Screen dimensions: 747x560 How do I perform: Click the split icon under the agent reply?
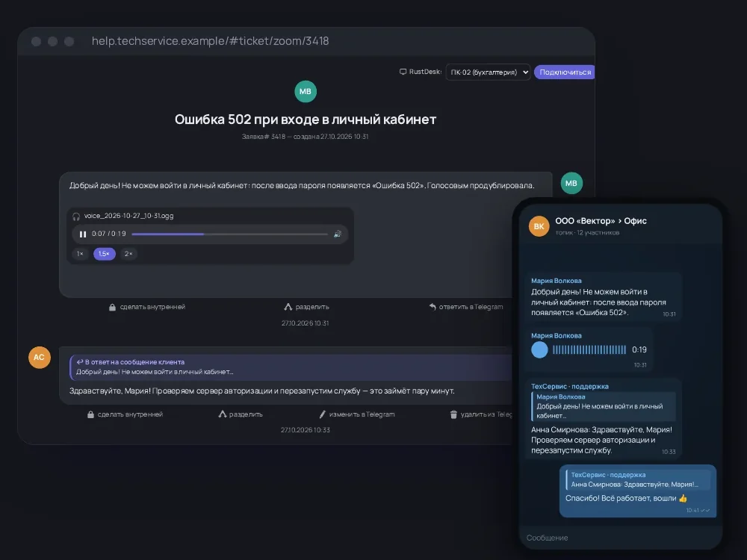(x=222, y=414)
